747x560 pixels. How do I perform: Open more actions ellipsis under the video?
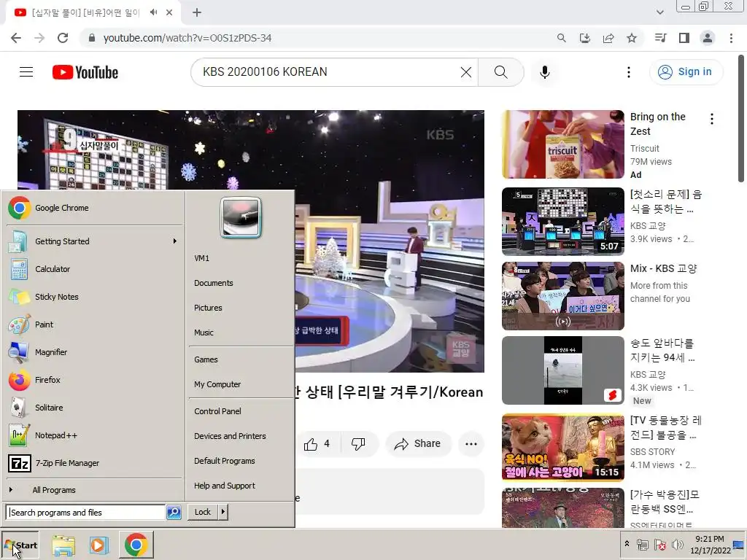point(471,444)
